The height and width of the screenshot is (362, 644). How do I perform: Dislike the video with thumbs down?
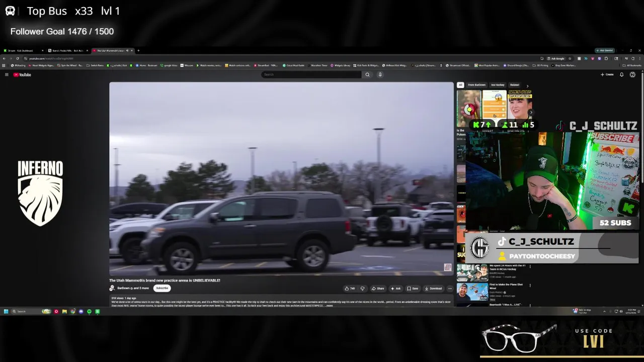point(362,289)
